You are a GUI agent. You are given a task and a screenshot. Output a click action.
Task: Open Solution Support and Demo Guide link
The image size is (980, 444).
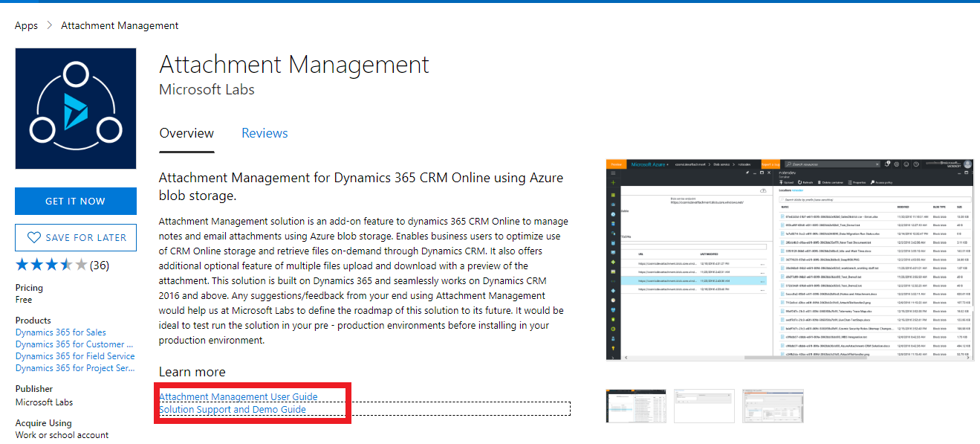click(233, 409)
